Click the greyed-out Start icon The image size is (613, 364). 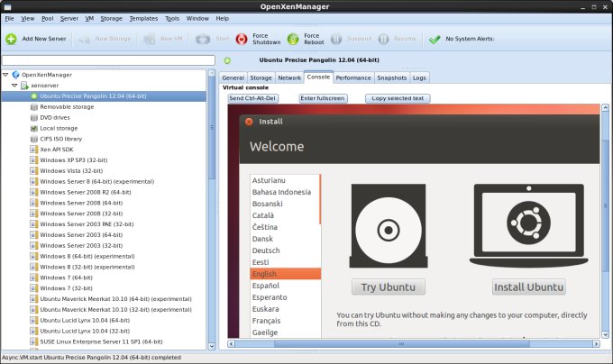coord(203,39)
